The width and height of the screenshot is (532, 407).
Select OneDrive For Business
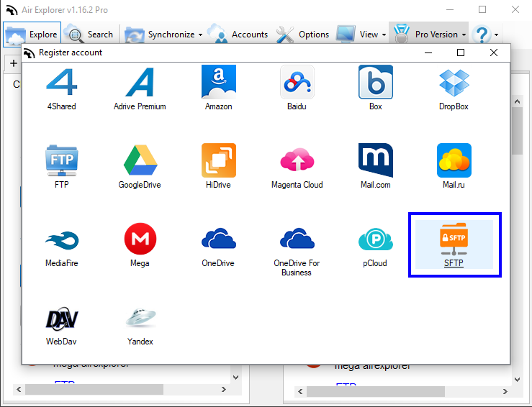click(x=297, y=239)
